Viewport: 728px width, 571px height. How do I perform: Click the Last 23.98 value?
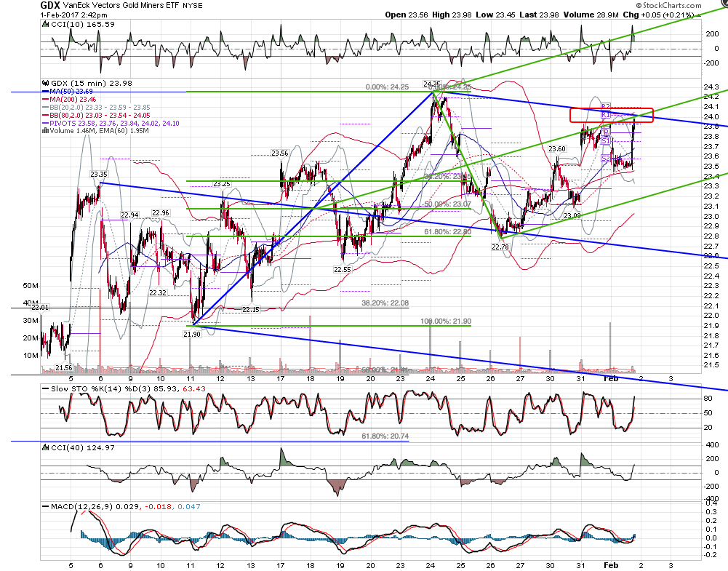(x=539, y=15)
